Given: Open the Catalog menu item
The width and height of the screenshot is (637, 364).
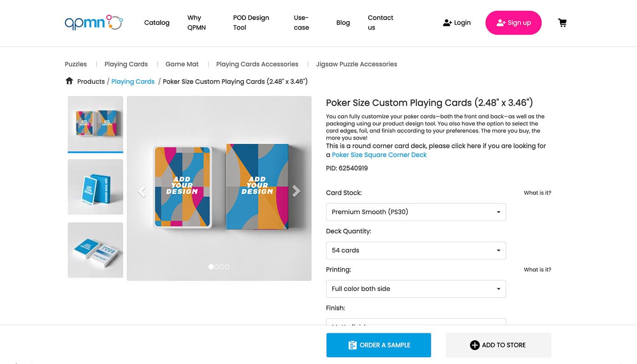Looking at the screenshot, I should point(157,23).
